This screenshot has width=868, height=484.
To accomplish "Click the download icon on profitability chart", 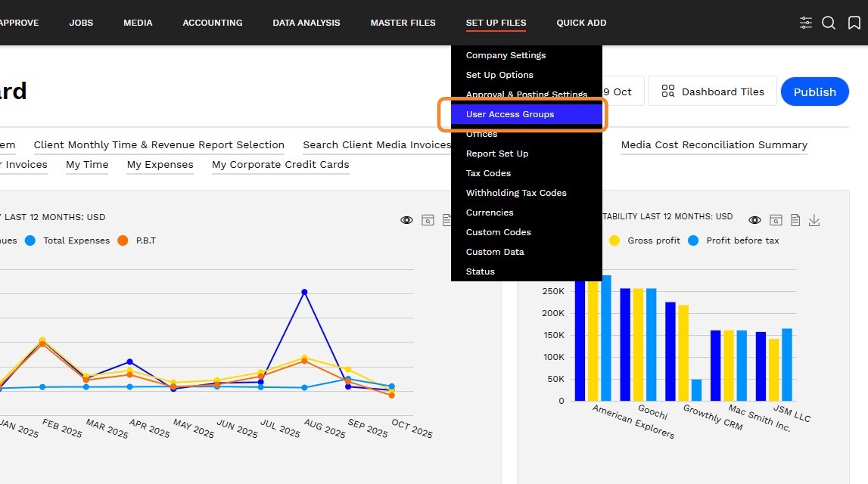I will pos(814,220).
